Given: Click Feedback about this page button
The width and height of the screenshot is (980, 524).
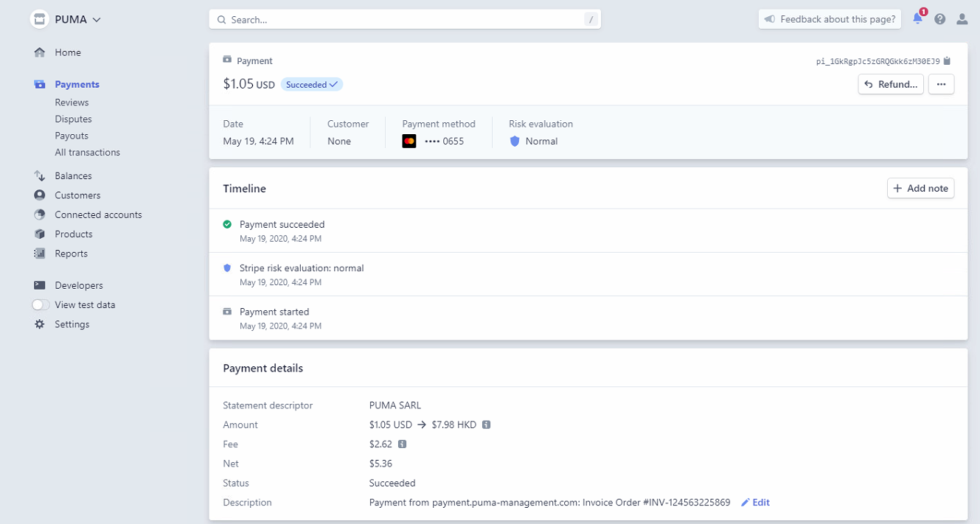Looking at the screenshot, I should pyautogui.click(x=830, y=19).
